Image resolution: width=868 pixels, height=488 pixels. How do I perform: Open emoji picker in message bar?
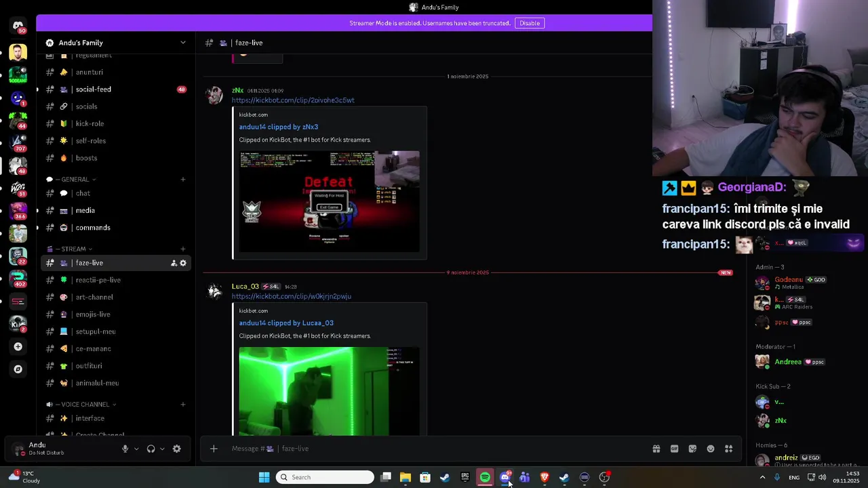tap(711, 449)
